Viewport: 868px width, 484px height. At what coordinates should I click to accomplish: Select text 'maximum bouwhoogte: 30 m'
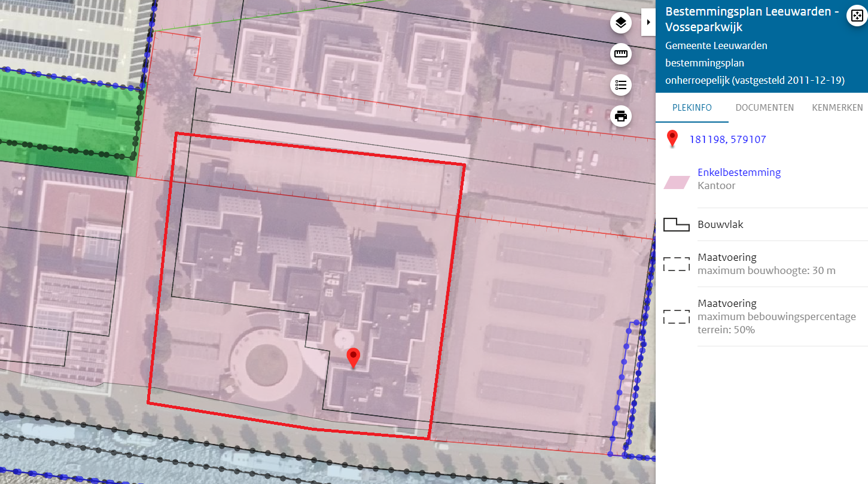click(x=766, y=270)
